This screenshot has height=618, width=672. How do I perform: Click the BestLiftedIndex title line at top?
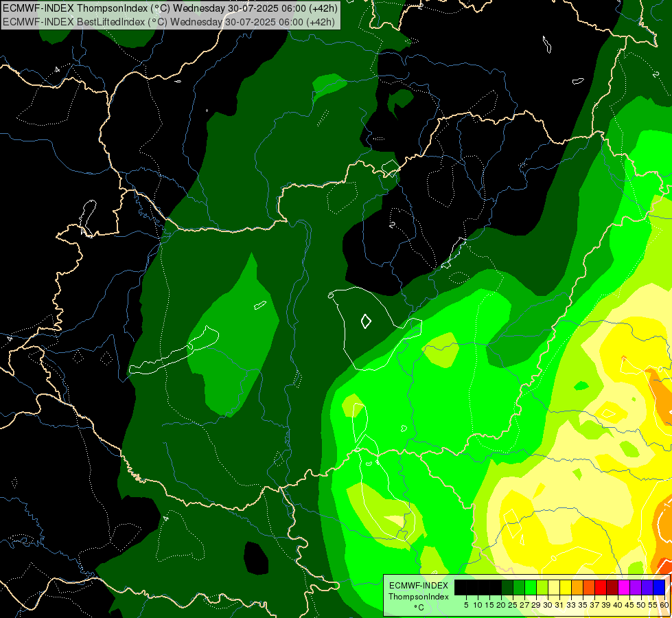click(x=169, y=22)
